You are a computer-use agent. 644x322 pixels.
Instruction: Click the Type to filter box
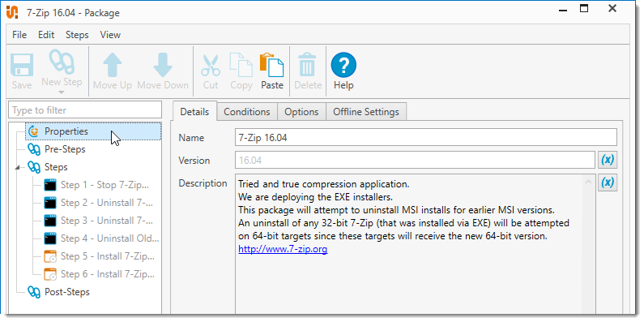point(85,109)
